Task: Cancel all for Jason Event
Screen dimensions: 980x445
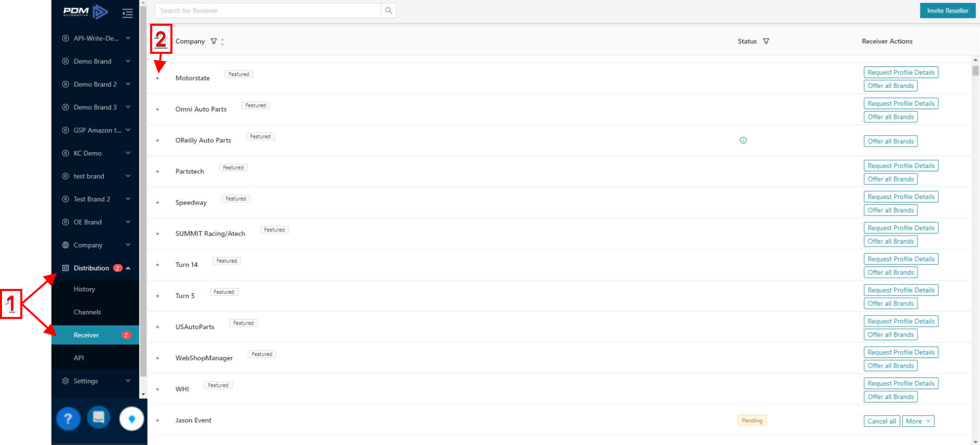Action: [x=882, y=421]
